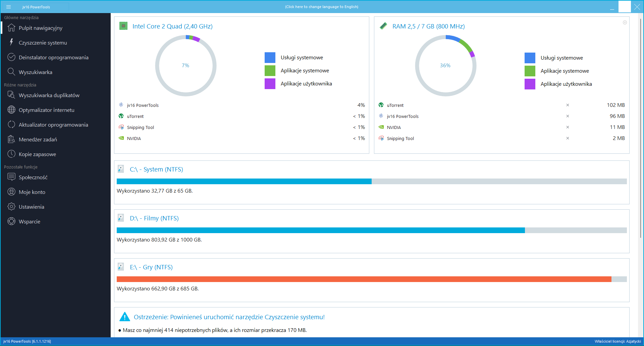The image size is (644, 346).
Task: Click the D:\ Filmy drive icon
Action: click(121, 218)
